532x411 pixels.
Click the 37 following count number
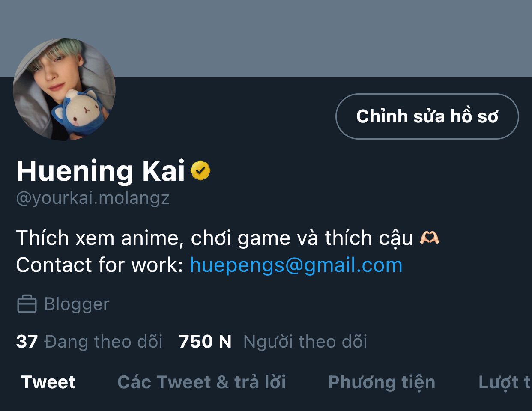point(27,342)
